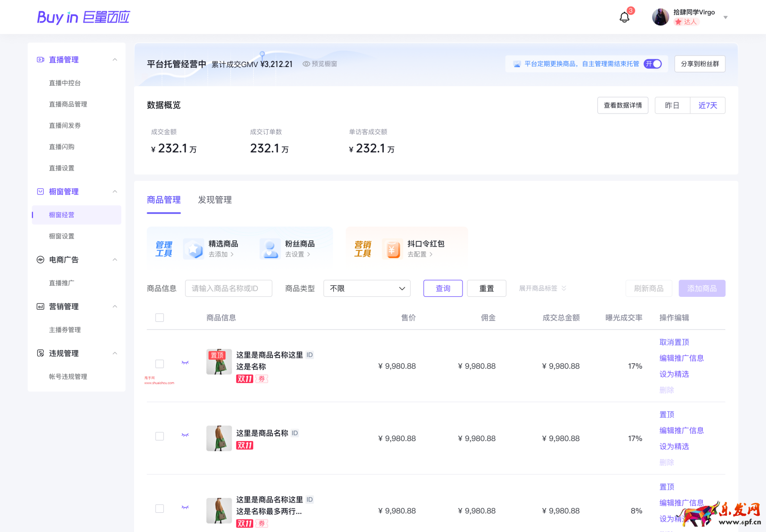Click the 电商广告 sidebar icon
The width and height of the screenshot is (766, 532).
point(40,260)
